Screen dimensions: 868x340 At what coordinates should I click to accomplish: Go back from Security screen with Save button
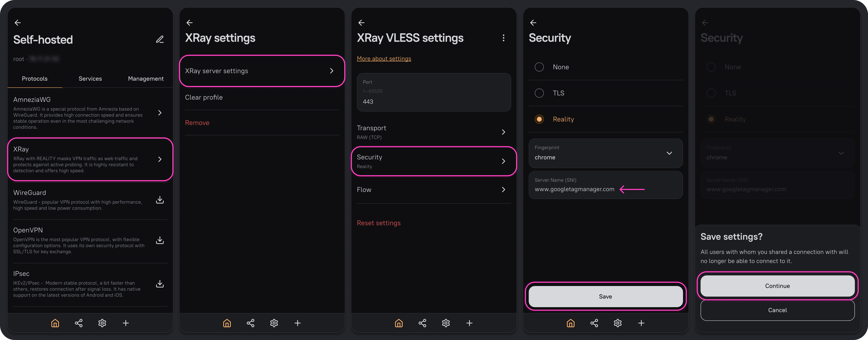[x=533, y=23]
